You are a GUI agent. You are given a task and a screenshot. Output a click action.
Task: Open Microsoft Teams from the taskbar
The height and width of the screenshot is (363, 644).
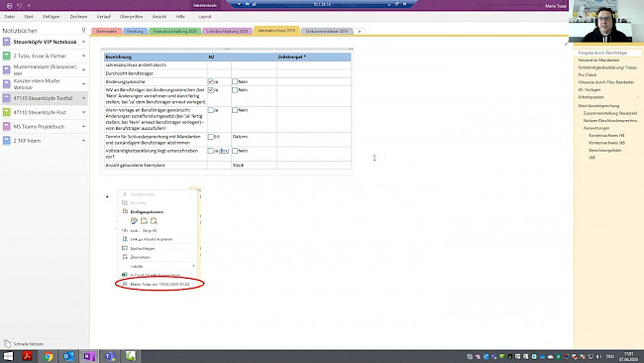(x=110, y=356)
